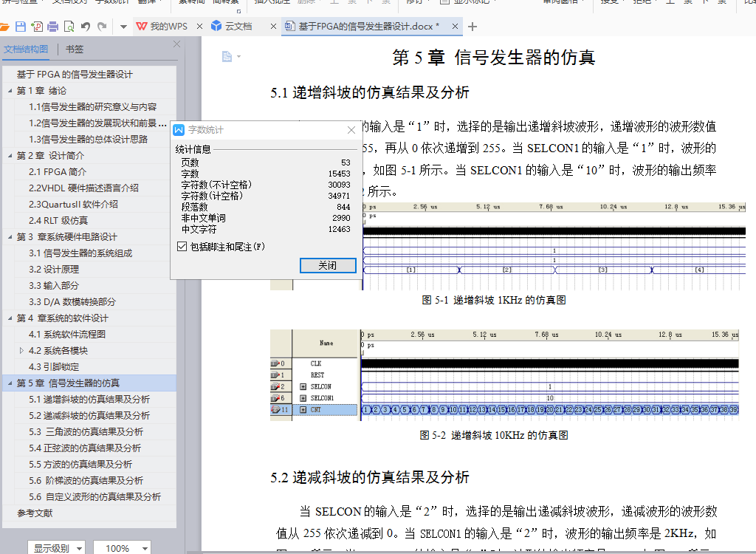Click the 关闭 button in word count dialog

[328, 265]
